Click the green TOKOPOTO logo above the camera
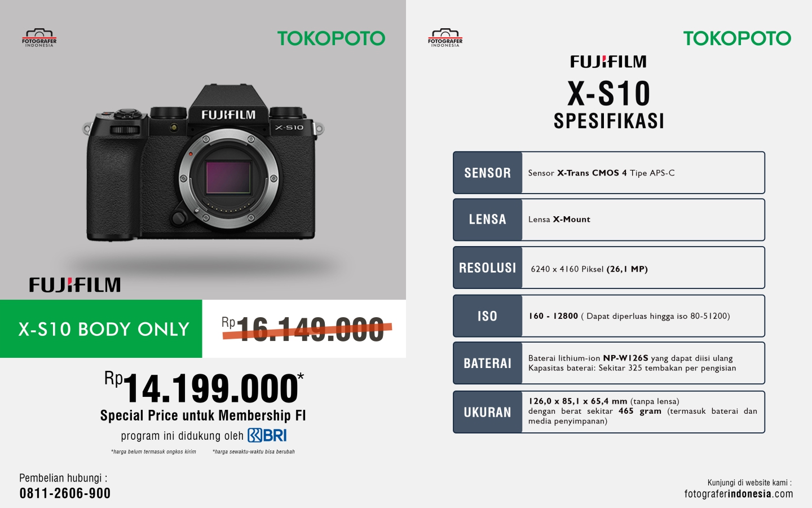This screenshot has width=812, height=508. tap(331, 38)
